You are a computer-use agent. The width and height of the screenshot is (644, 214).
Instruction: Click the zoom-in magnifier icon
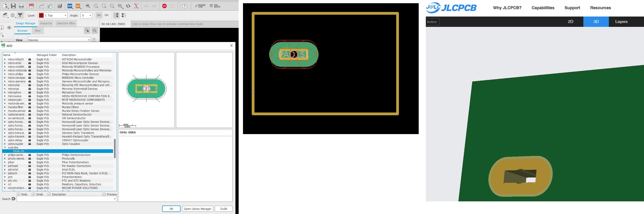click(96, 6)
